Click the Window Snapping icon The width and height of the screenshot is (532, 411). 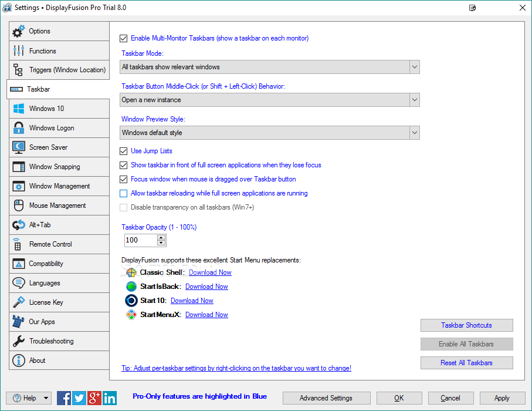pos(19,167)
